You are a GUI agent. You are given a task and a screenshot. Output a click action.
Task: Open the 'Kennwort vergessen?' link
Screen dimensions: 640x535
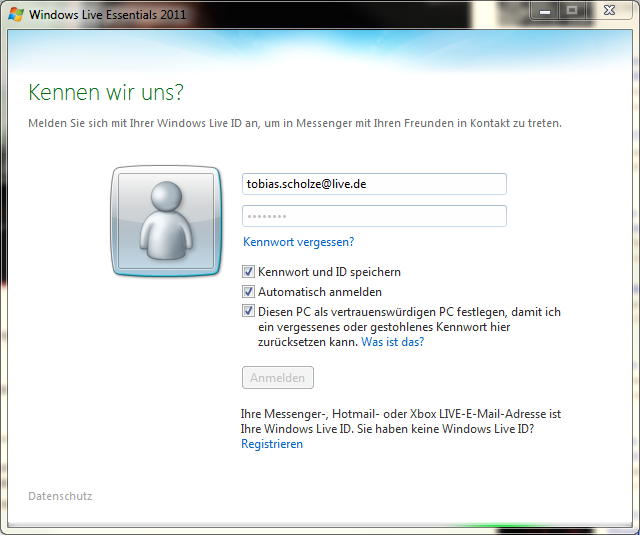point(298,242)
